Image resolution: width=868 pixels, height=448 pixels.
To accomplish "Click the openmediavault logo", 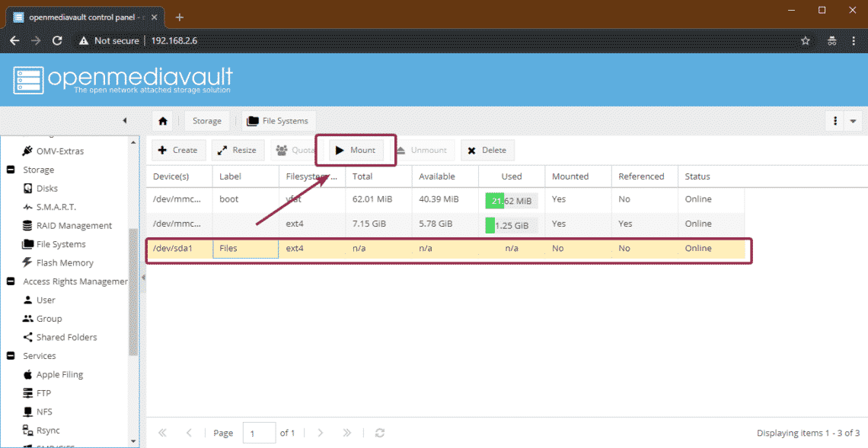I will click(123, 80).
